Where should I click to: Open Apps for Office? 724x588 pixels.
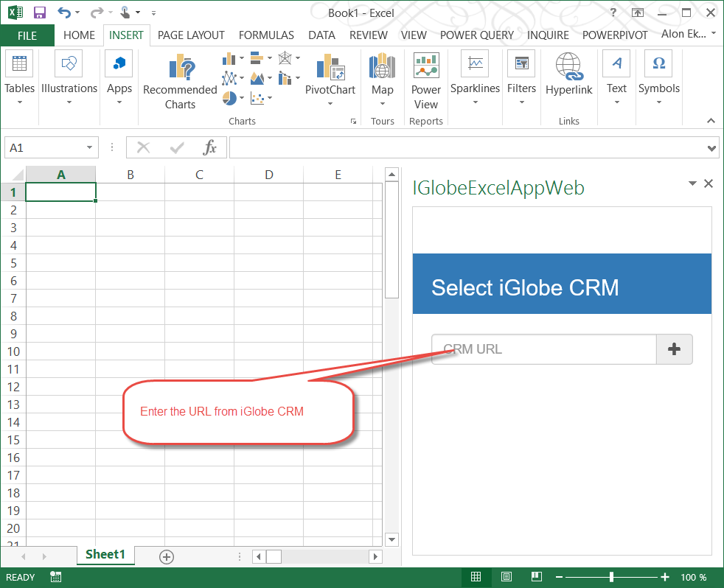tap(119, 77)
